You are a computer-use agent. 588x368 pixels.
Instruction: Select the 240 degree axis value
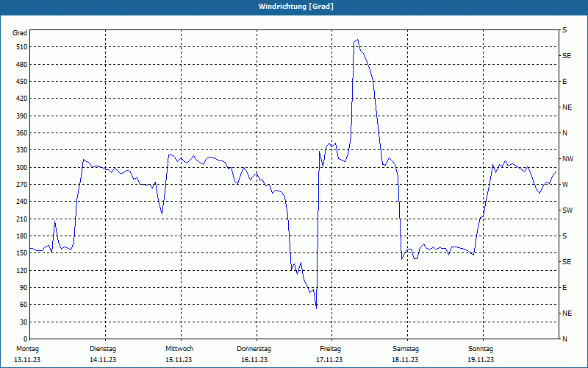tap(22, 202)
